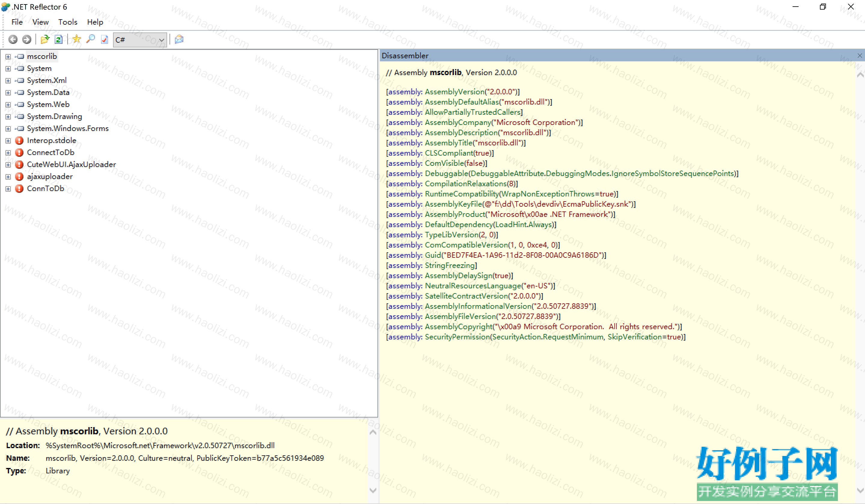The image size is (865, 504).
Task: Click the red error icon beside ConnectToDb
Action: [x=20, y=152]
